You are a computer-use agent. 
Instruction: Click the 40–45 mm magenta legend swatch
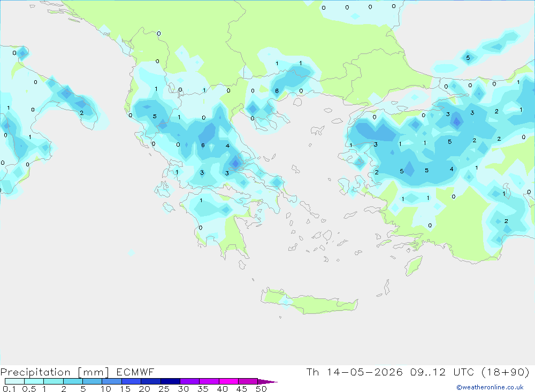(228, 381)
